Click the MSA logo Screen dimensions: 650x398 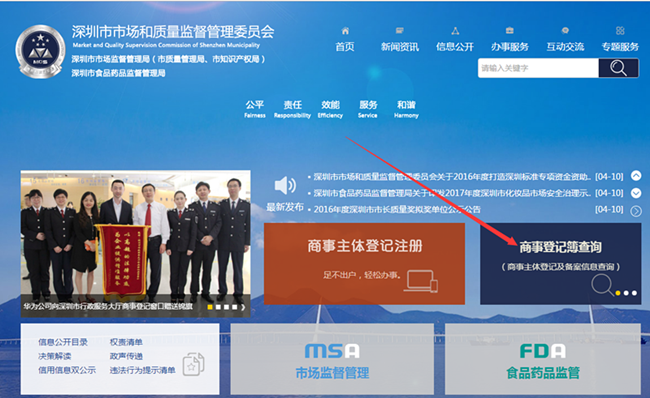tap(332, 351)
